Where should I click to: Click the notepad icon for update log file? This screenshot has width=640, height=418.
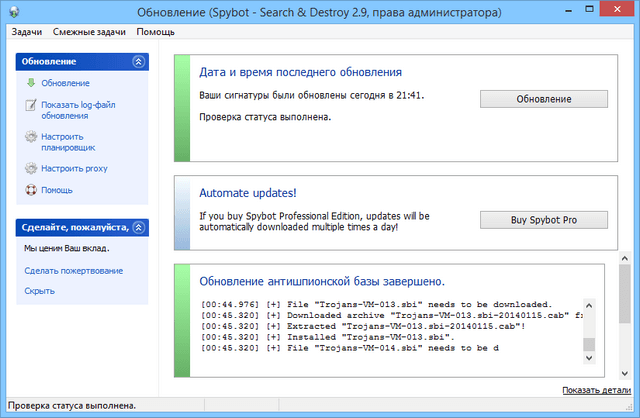31,104
